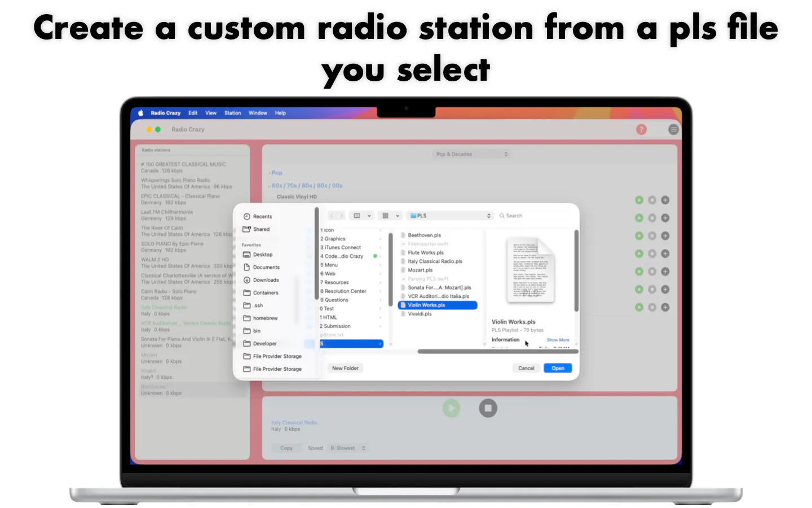This screenshot has width=812, height=508.
Task: Go back with the dialog's back arrow
Action: coord(332,216)
